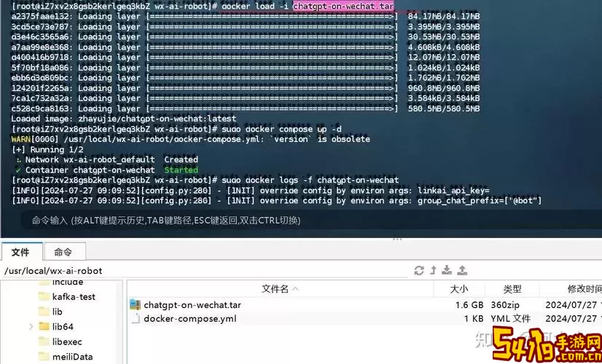Select the libexec folder label in the tree

[67, 341]
